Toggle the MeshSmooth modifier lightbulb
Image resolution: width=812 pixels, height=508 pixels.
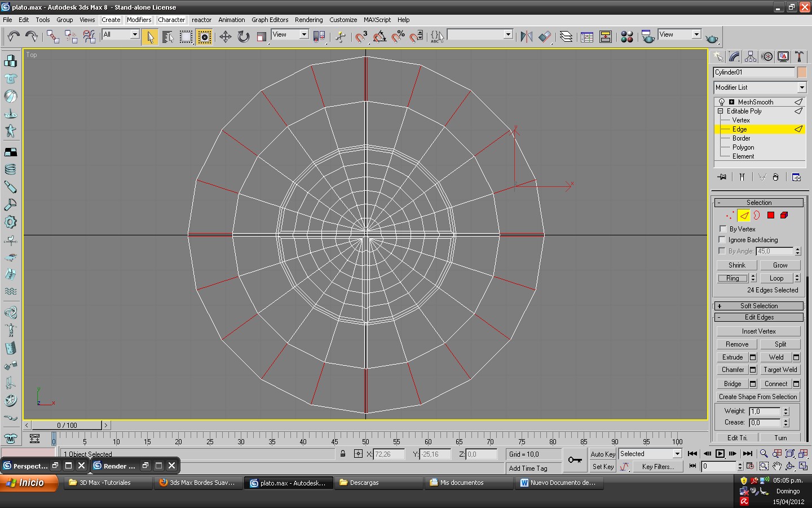[x=722, y=102]
